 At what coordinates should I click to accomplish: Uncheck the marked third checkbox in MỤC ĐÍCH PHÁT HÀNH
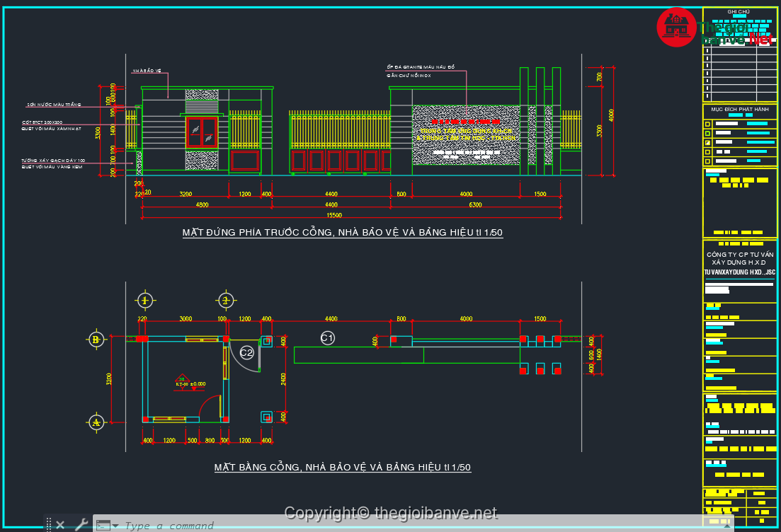[707, 142]
